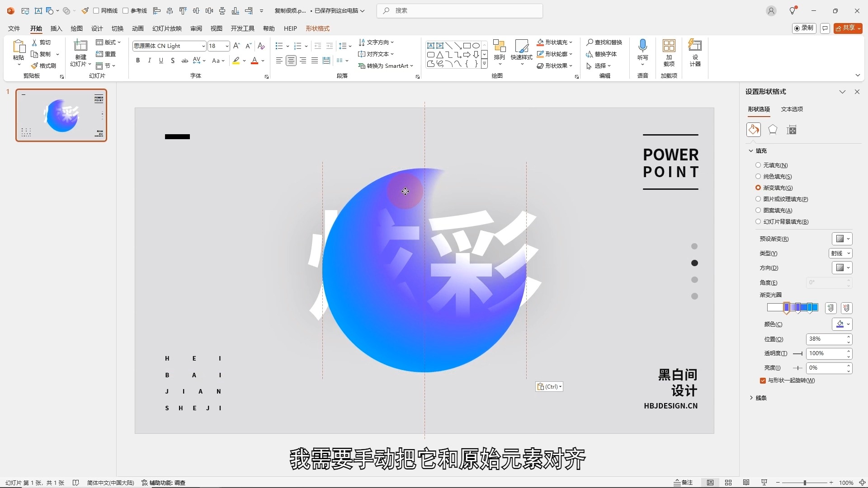Collapse the 填充 fill section
868x488 pixels.
750,150
